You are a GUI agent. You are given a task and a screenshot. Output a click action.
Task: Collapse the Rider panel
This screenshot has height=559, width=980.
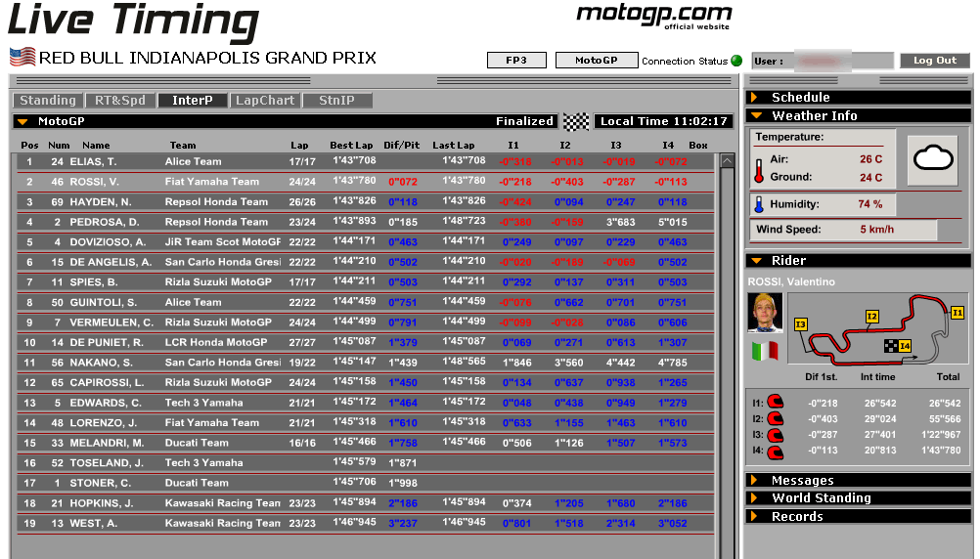tap(858, 261)
